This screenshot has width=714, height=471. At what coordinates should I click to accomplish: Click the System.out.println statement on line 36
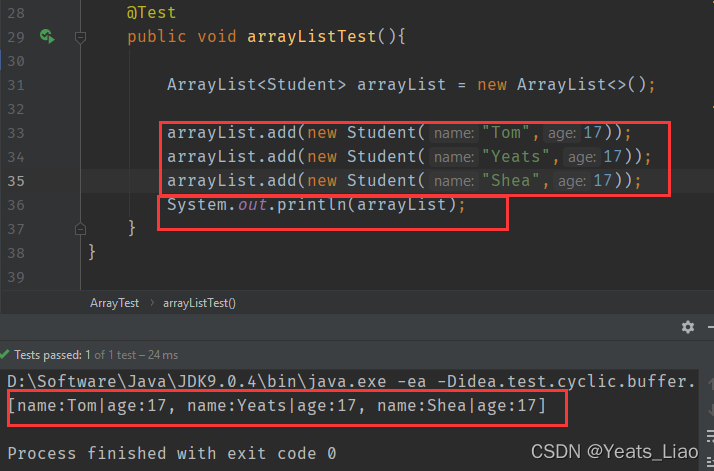(x=316, y=205)
